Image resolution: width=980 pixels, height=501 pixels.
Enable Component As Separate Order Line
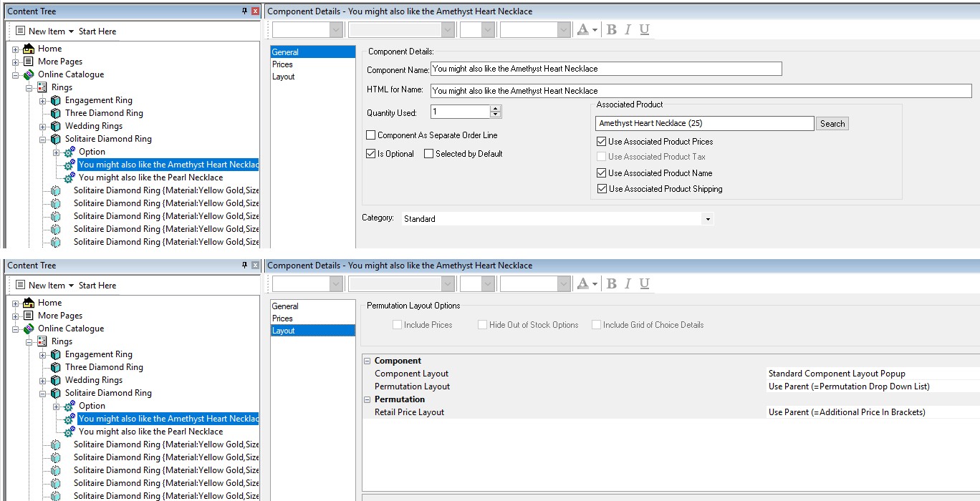coord(370,135)
